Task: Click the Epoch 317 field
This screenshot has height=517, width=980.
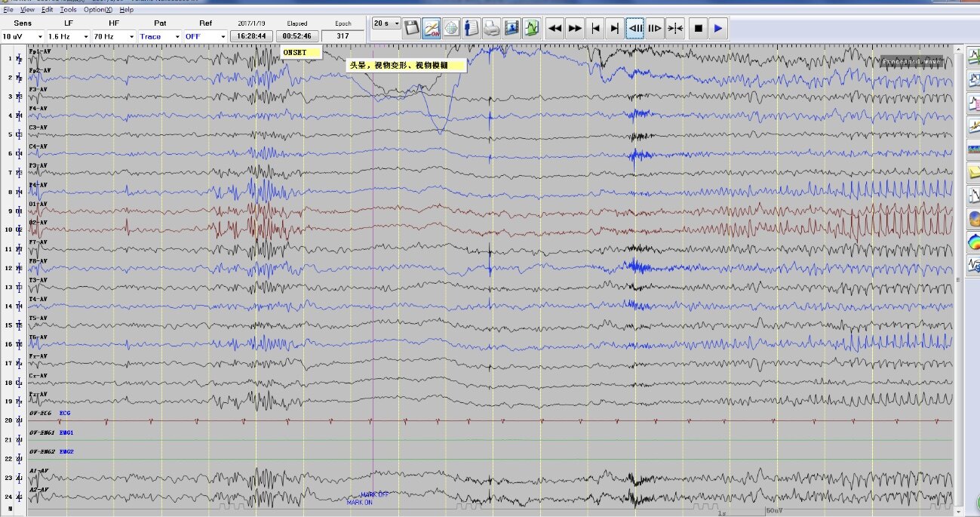Action: 343,36
